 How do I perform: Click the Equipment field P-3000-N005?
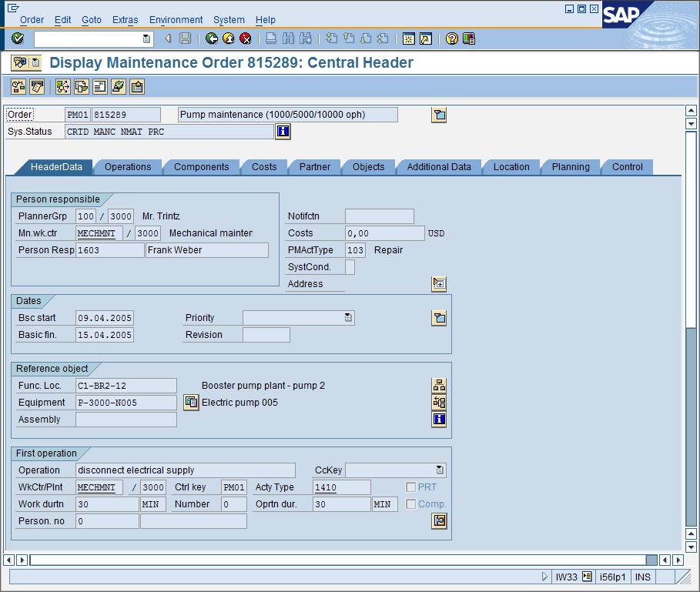click(x=126, y=403)
